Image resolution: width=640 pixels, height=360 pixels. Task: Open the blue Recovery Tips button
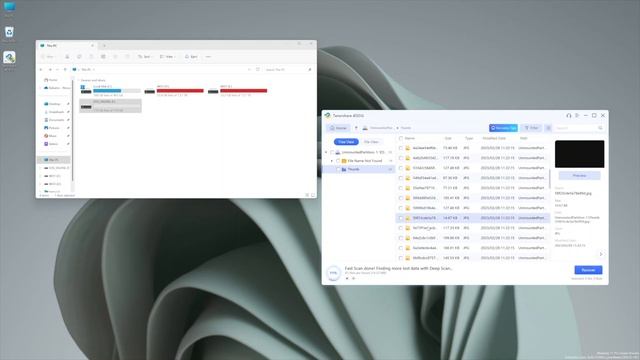pos(503,128)
